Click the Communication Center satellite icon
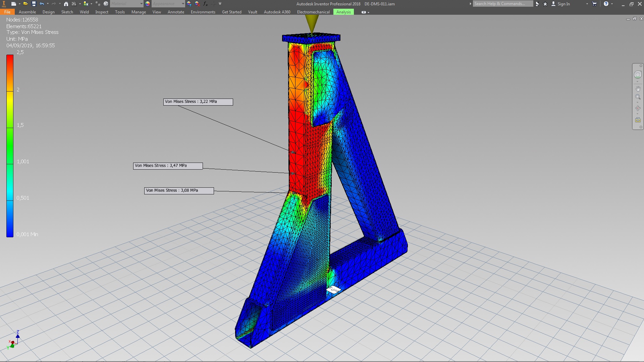 [537, 4]
